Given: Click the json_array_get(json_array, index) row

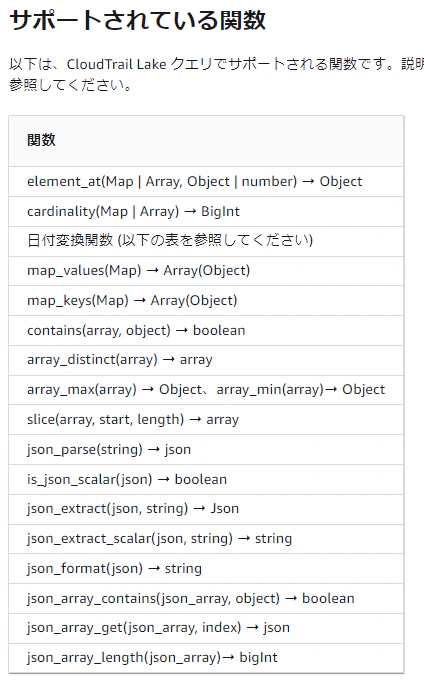Looking at the screenshot, I should 206,628.
